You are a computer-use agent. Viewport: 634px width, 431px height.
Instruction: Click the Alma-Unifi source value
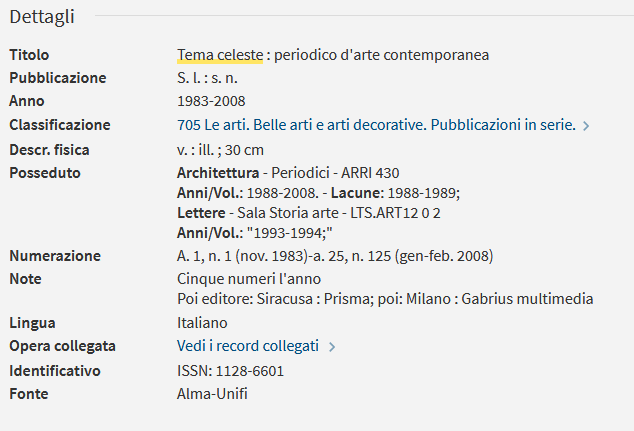click(x=212, y=394)
